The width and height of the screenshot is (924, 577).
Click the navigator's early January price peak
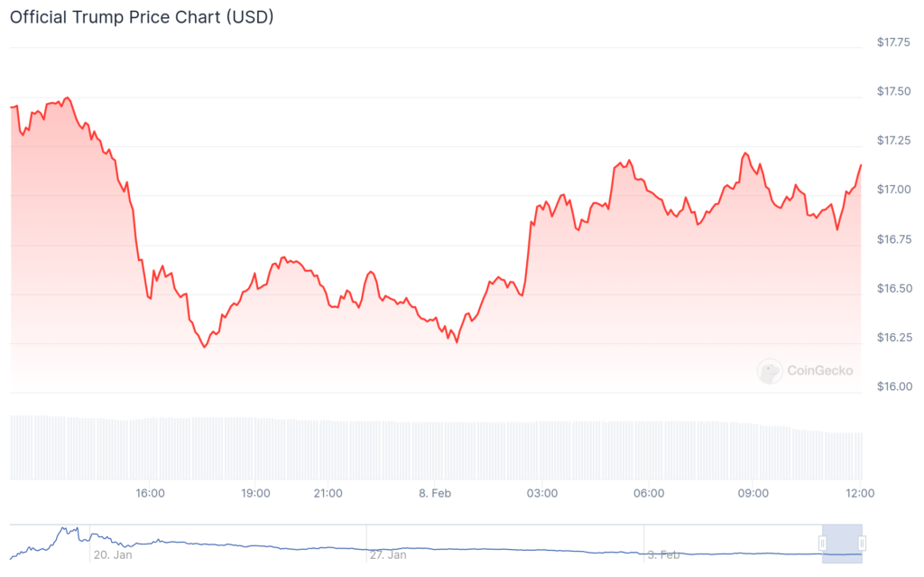(65, 529)
